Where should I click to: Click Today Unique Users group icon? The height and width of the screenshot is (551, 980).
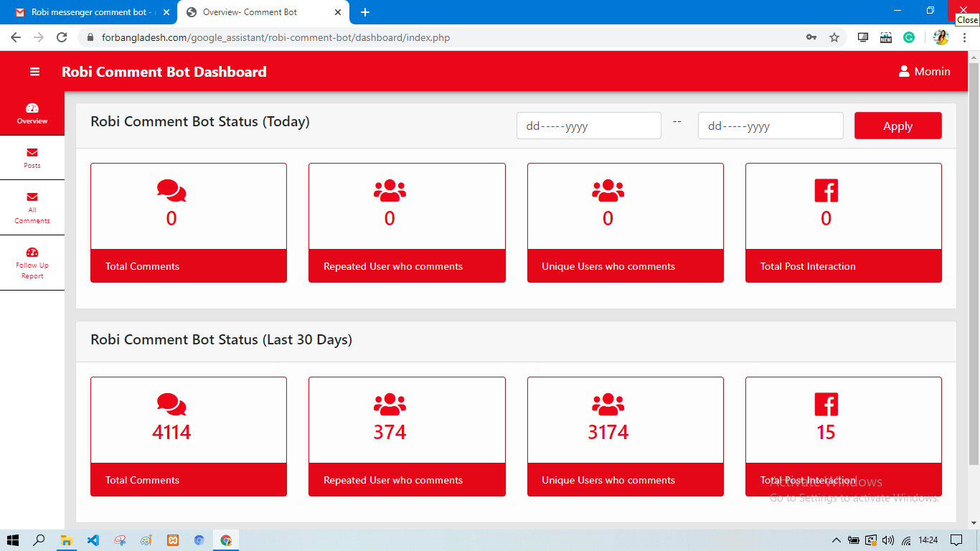(x=608, y=190)
